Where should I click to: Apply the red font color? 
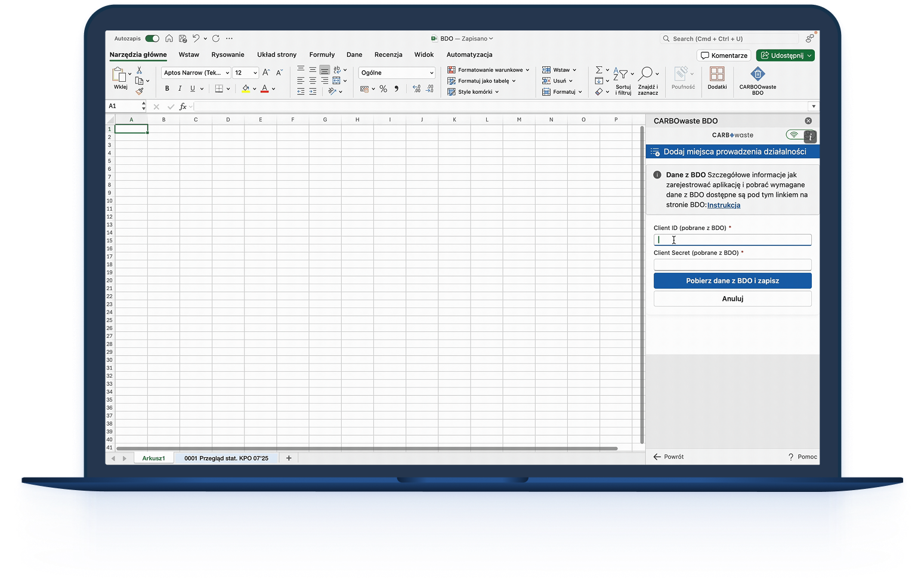point(265,88)
